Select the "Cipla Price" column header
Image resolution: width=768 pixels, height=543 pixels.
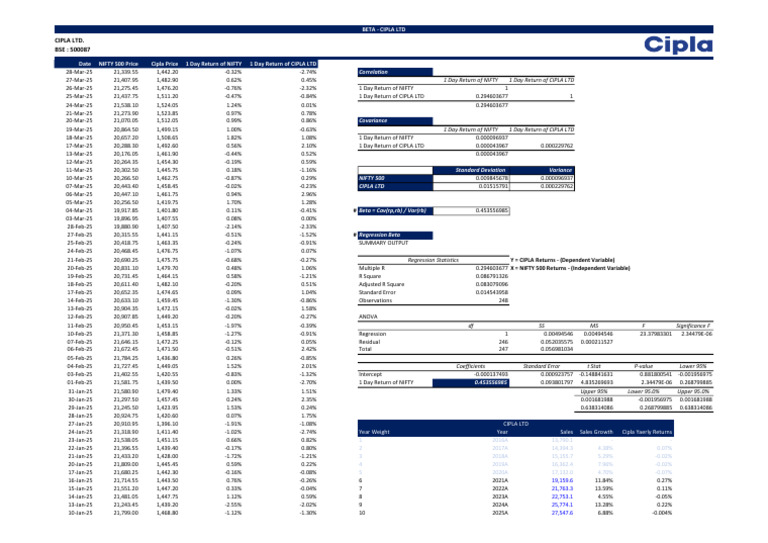tap(165, 64)
